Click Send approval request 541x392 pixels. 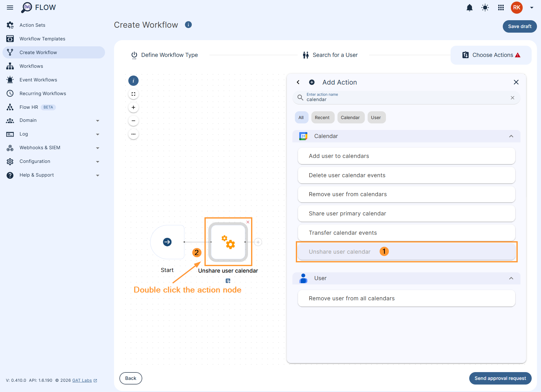tap(500, 378)
